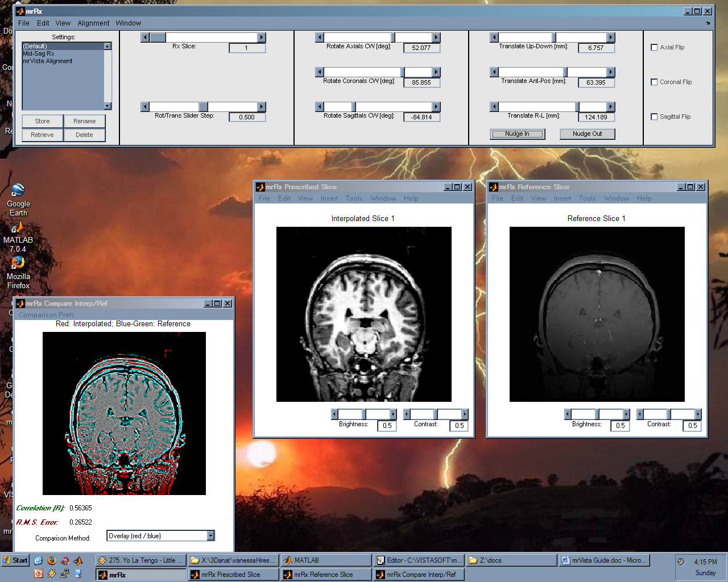728x582 pixels.
Task: Check the Sagittal Flip option
Action: pos(654,117)
